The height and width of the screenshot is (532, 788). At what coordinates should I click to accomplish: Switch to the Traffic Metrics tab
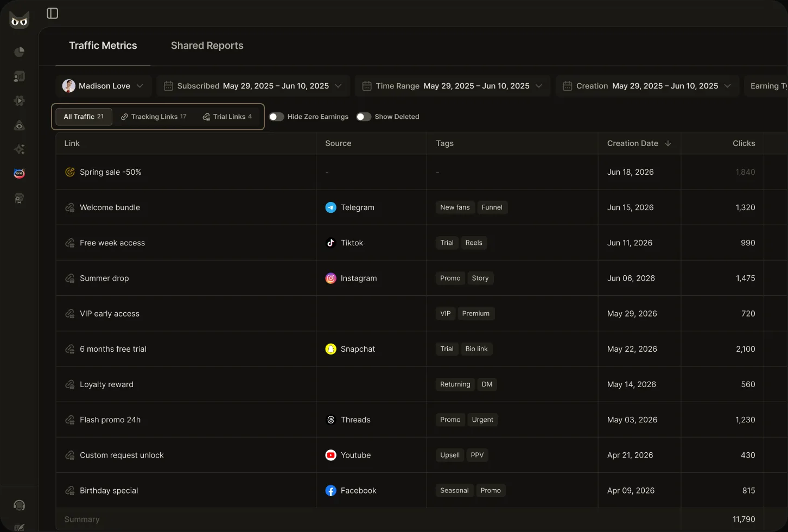point(103,46)
